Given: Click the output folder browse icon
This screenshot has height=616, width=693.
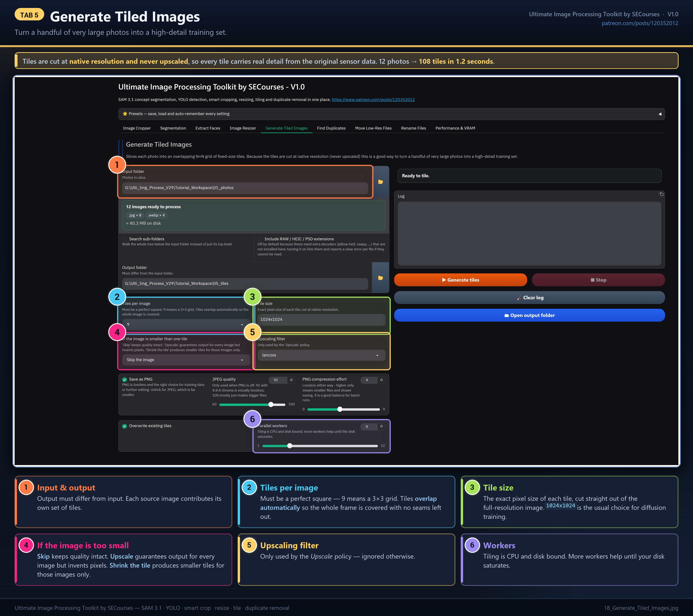Looking at the screenshot, I should 380,278.
